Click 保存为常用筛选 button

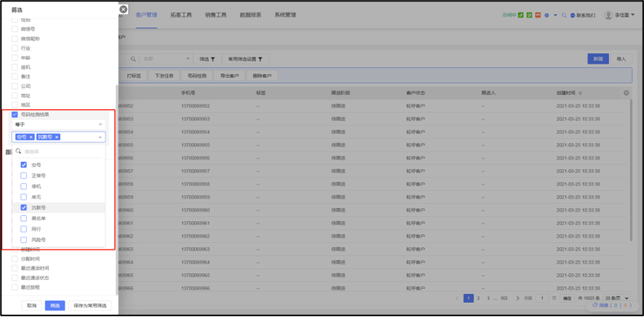click(90, 305)
